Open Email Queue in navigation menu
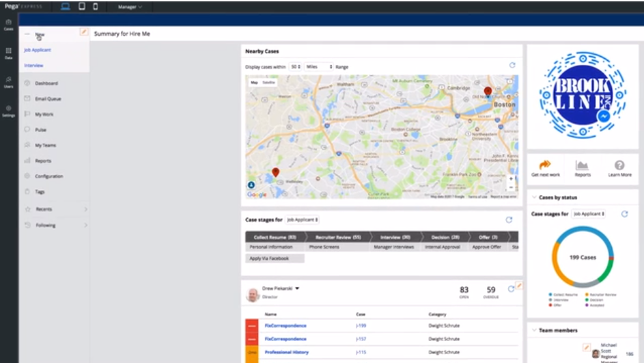Screen dimensions: 644x363 (x=48, y=98)
